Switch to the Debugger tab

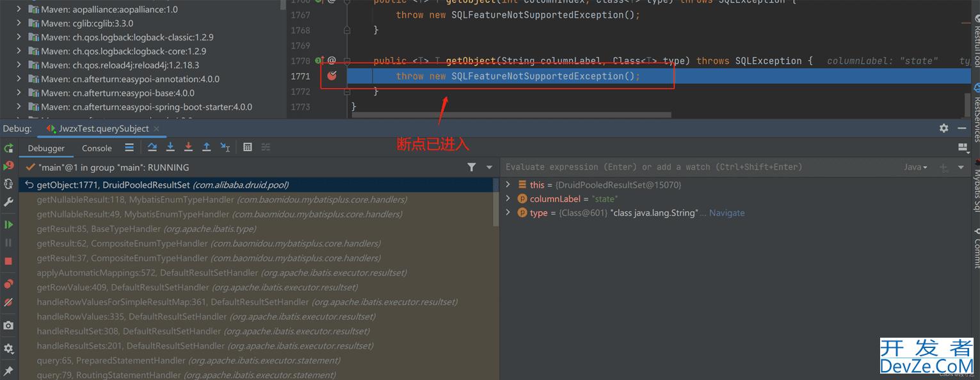(46, 148)
